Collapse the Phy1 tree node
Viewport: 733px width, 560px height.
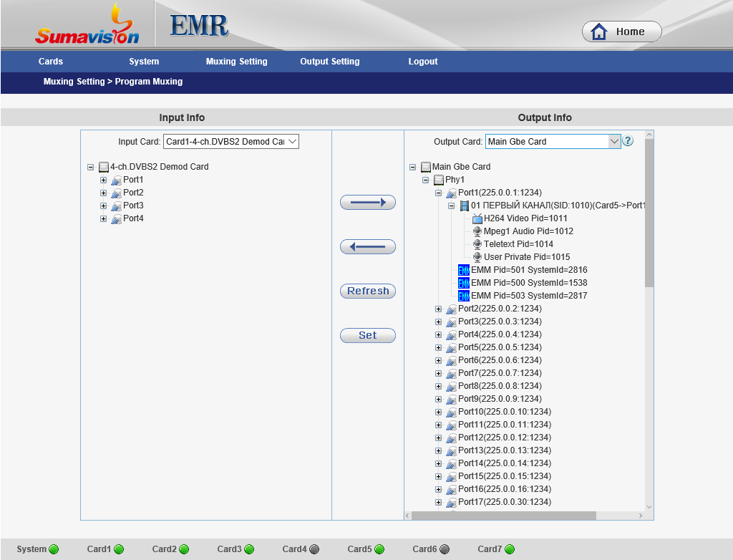426,180
